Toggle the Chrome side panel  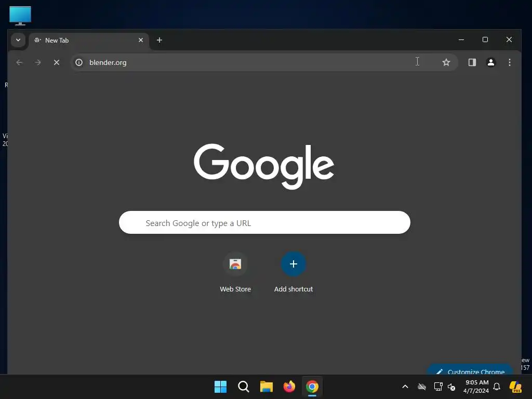(x=472, y=62)
